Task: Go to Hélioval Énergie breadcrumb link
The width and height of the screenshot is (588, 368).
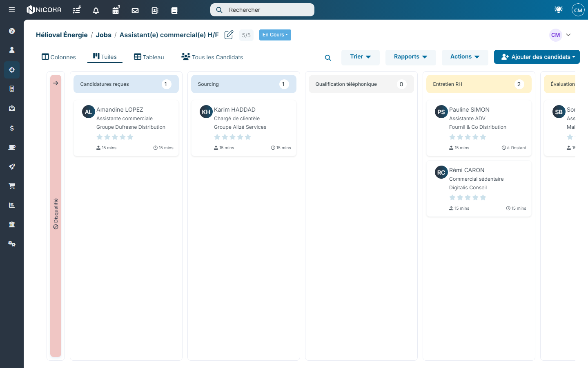Action: [62, 35]
